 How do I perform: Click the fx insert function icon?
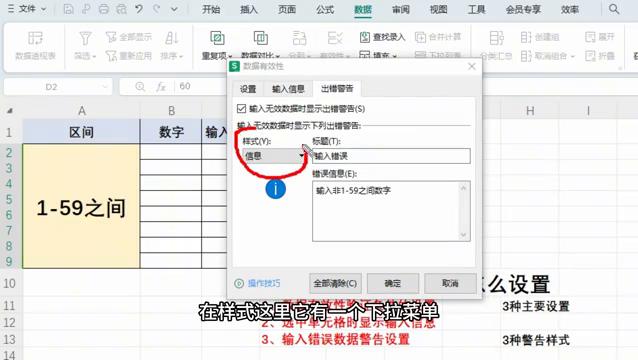tap(161, 87)
